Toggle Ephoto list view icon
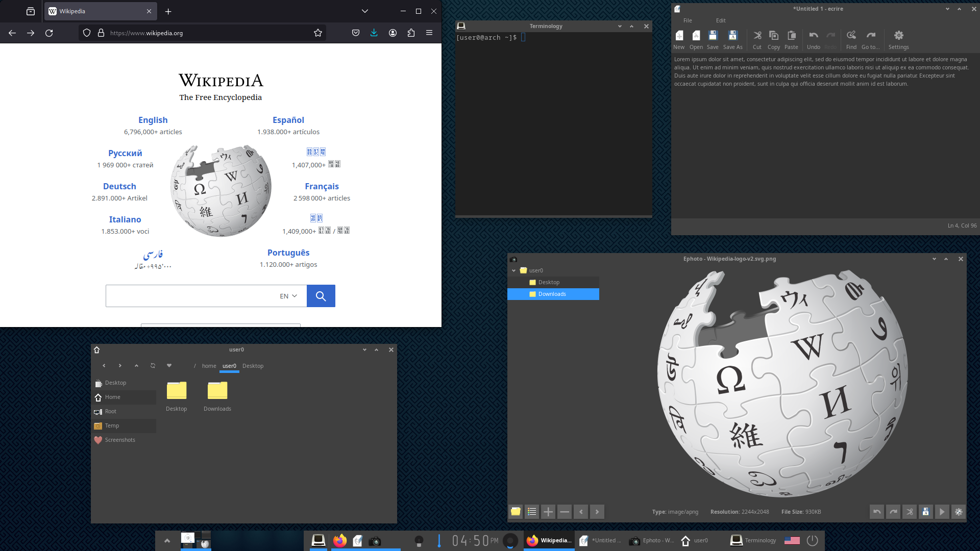 pos(532,512)
